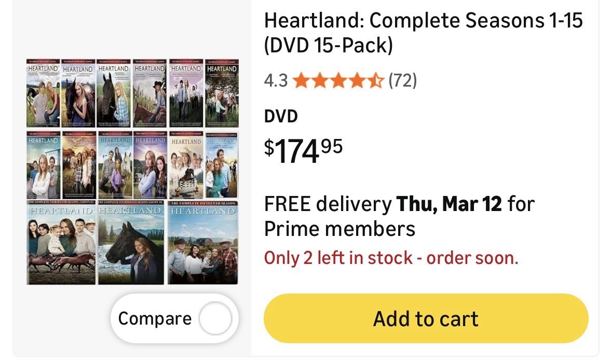Click the Complete Tenth Season cover
This screenshot has height=364, width=612.
click(x=149, y=166)
